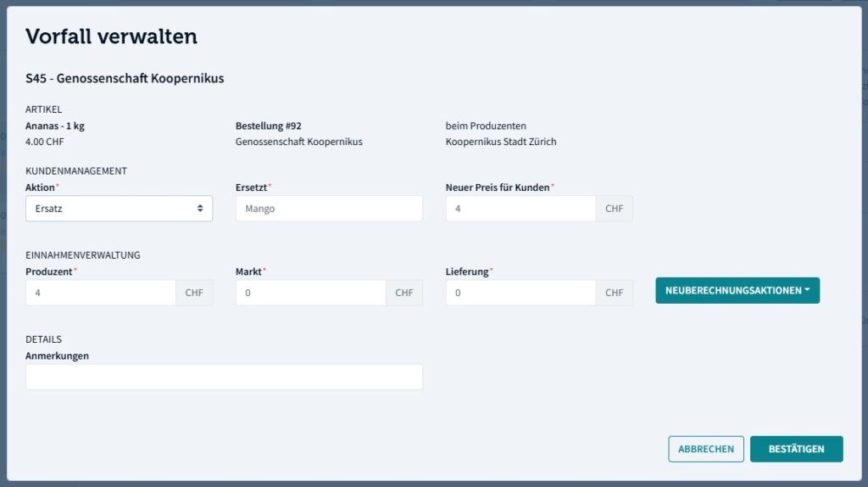The image size is (868, 487).
Task: Select the Produzent amount input field
Action: (101, 293)
